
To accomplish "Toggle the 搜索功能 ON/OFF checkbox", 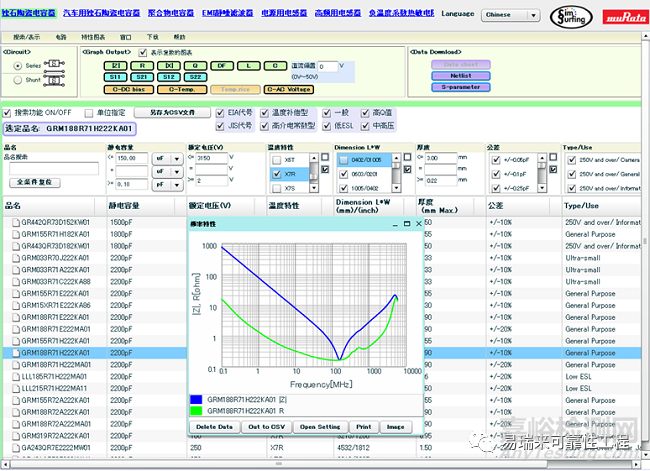I will 8,113.
